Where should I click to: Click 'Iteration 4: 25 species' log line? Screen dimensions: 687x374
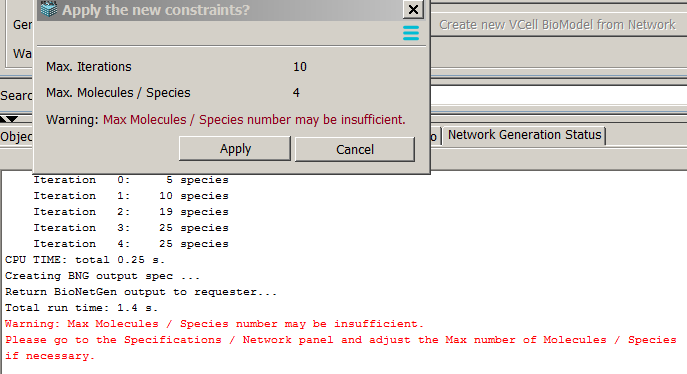tap(131, 244)
